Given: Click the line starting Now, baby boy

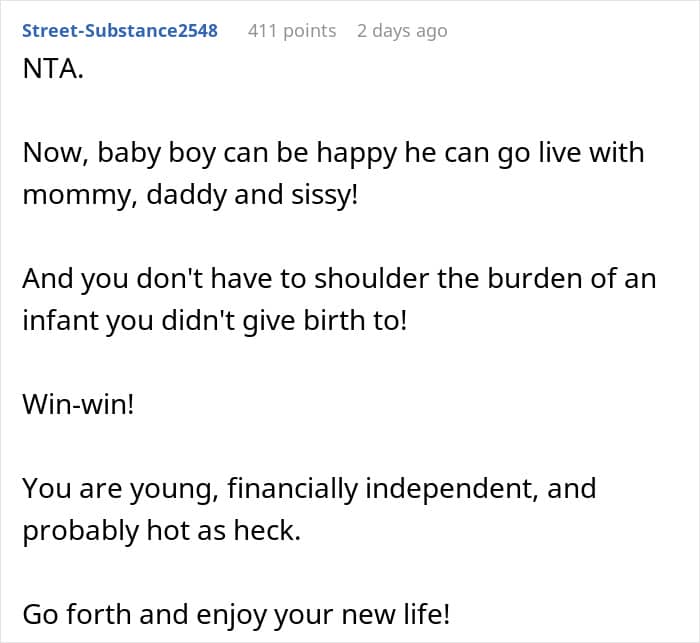Looking at the screenshot, I should (x=333, y=154).
